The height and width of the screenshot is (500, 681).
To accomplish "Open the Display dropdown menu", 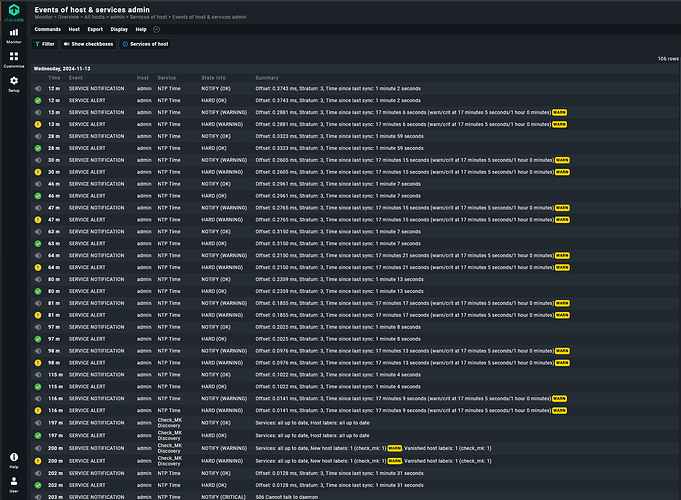I will pos(119,30).
